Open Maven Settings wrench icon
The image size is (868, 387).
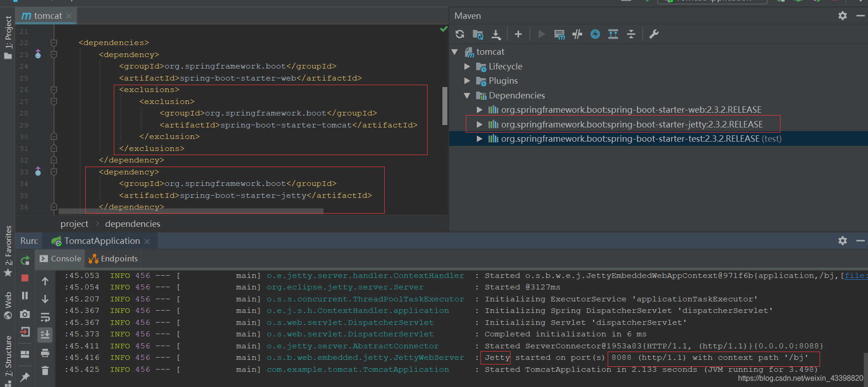click(x=654, y=34)
